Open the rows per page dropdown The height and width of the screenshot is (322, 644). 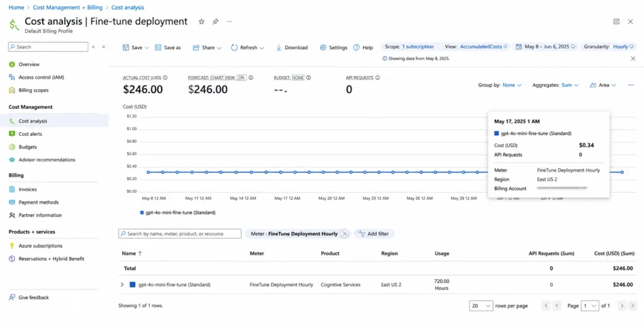pos(481,306)
